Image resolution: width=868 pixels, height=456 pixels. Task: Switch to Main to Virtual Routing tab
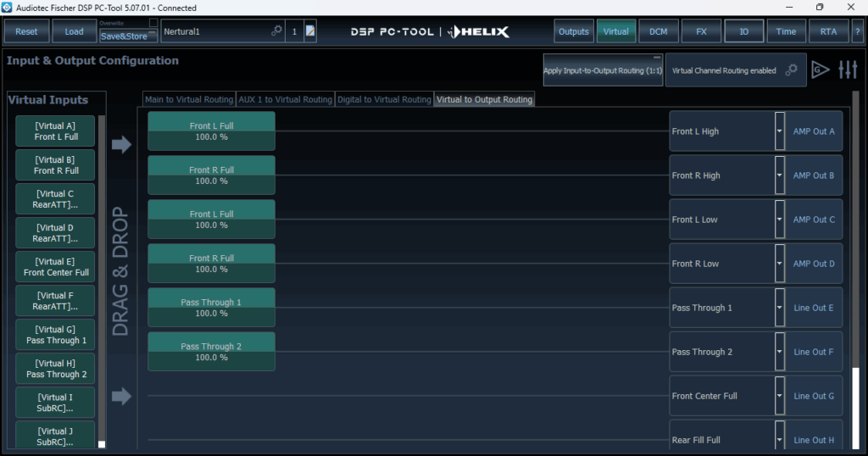coord(188,99)
